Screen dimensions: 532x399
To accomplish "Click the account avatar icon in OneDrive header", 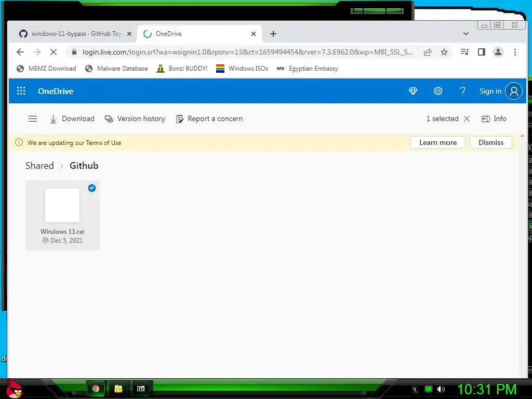I will click(x=514, y=91).
